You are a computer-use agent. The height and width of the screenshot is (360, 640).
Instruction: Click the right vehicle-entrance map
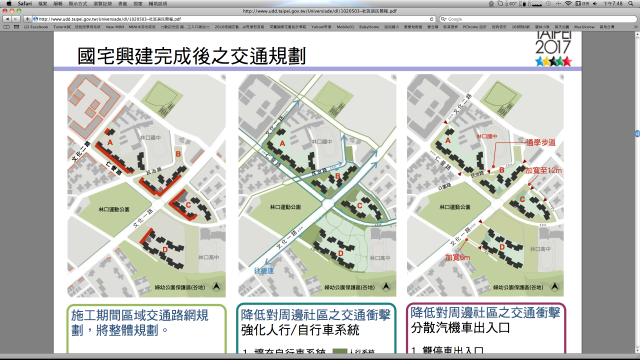point(485,185)
